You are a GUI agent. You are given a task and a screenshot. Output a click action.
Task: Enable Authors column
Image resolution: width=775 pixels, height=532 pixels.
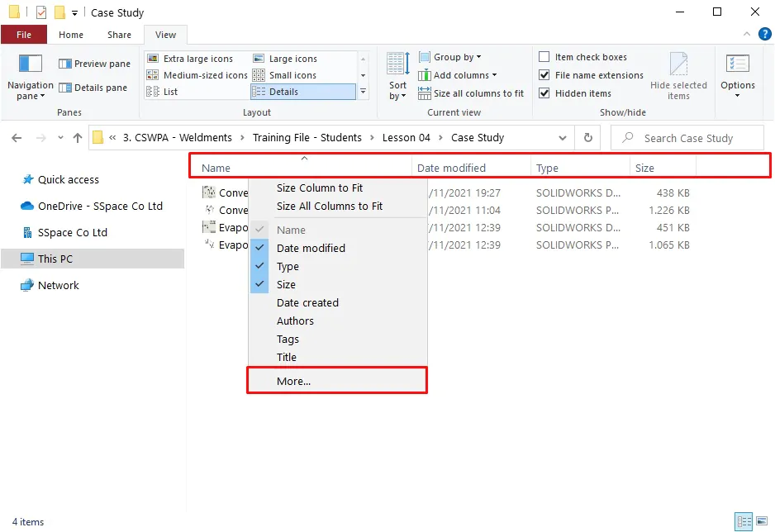click(338, 321)
